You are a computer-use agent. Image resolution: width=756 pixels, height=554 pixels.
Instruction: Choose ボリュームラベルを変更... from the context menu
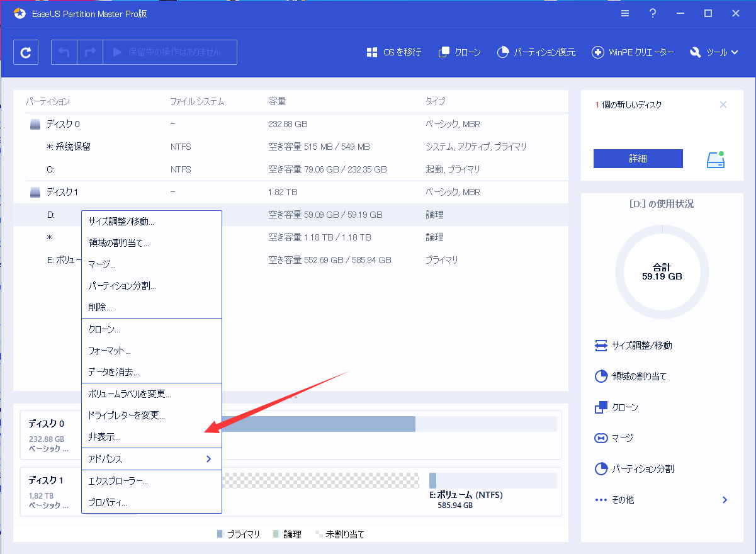[152, 394]
